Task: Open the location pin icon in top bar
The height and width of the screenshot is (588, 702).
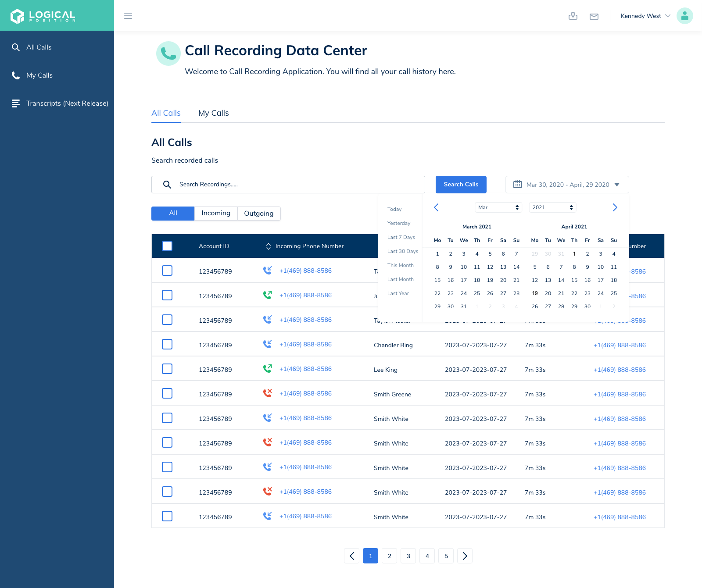Action: [573, 16]
